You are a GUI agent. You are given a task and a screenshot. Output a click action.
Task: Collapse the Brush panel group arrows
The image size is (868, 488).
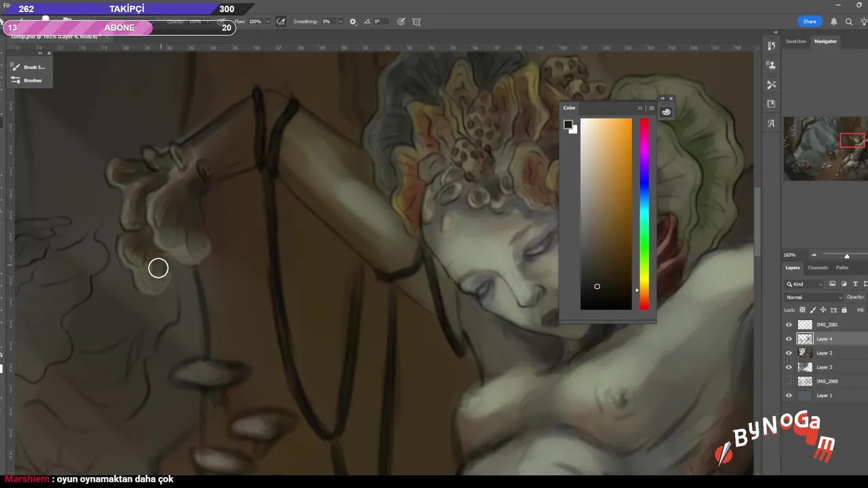40,53
